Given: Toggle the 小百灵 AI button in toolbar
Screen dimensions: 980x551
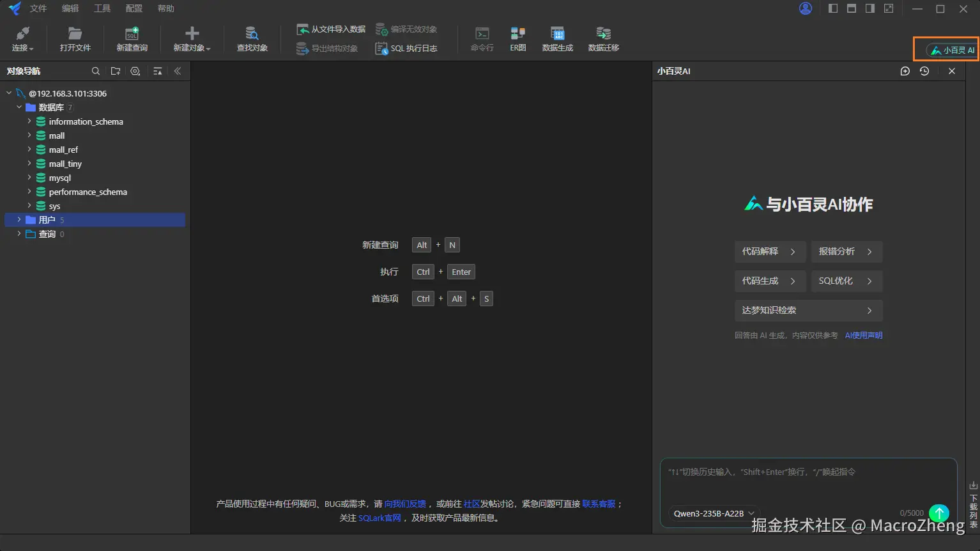Looking at the screenshot, I should pyautogui.click(x=953, y=50).
